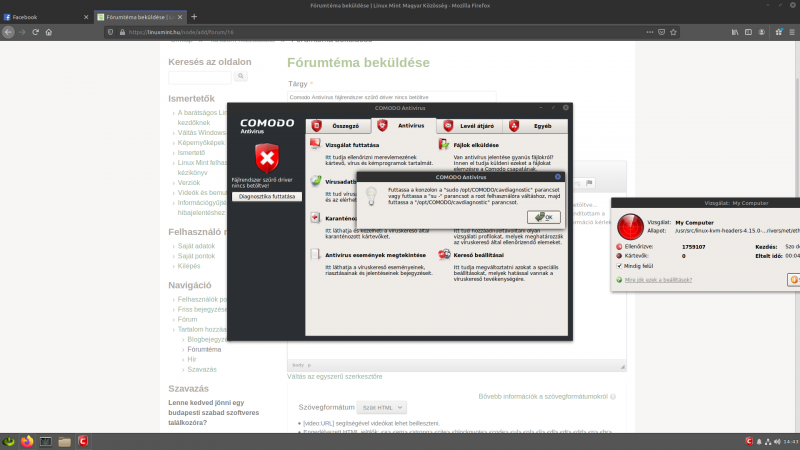Open volume control in system tray
This screenshot has height=450, width=800.
pyautogui.click(x=777, y=442)
